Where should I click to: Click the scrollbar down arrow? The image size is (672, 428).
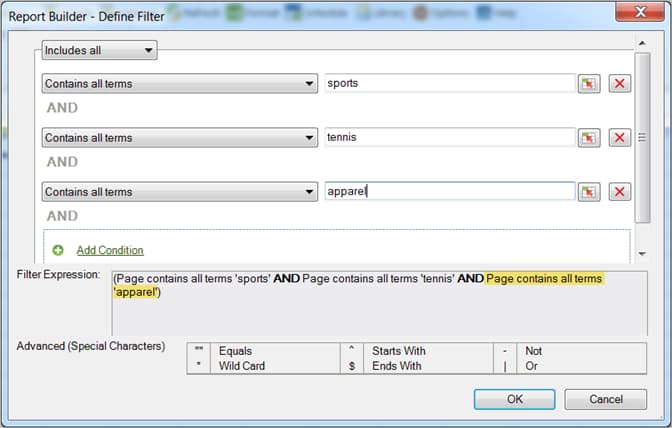[x=642, y=254]
